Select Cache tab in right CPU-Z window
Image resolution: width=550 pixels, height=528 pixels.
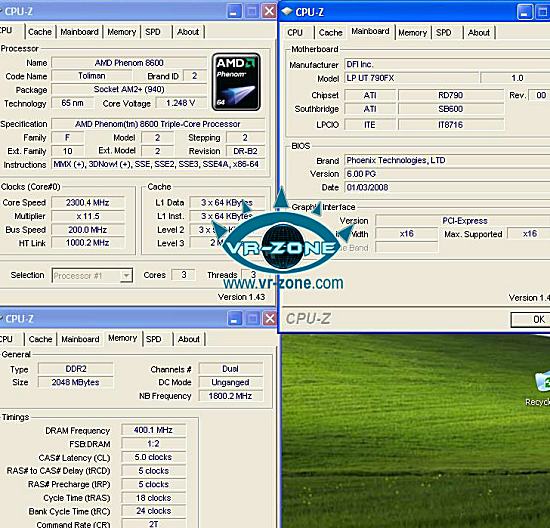point(330,33)
